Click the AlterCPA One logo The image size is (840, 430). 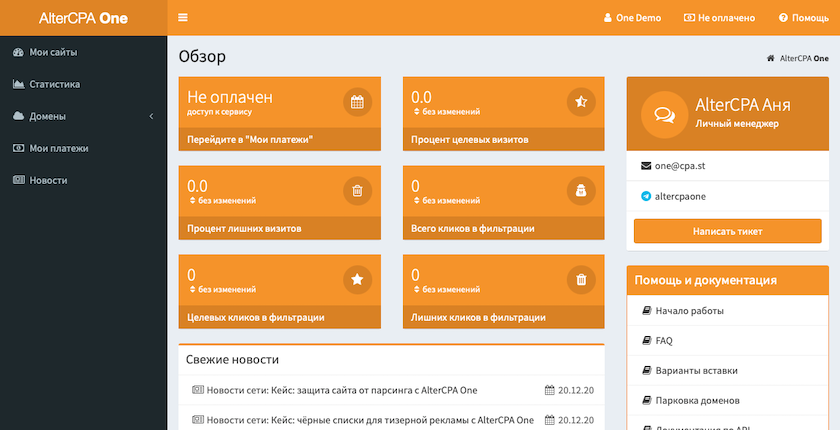click(83, 18)
